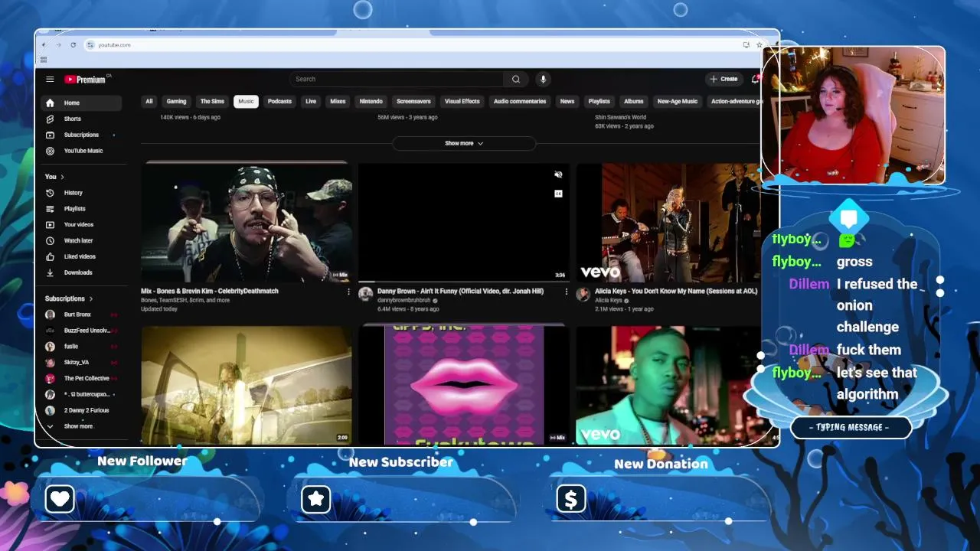Open watch History
980x551 pixels.
82,193
